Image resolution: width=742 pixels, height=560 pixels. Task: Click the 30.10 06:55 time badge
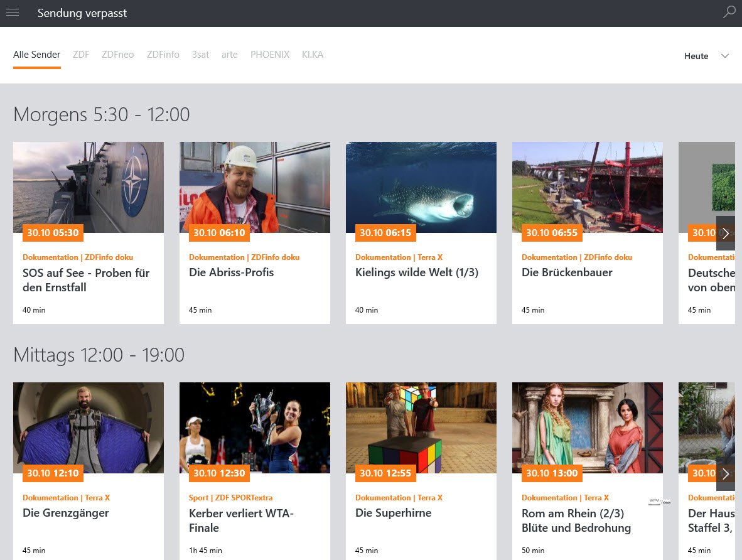click(x=552, y=233)
